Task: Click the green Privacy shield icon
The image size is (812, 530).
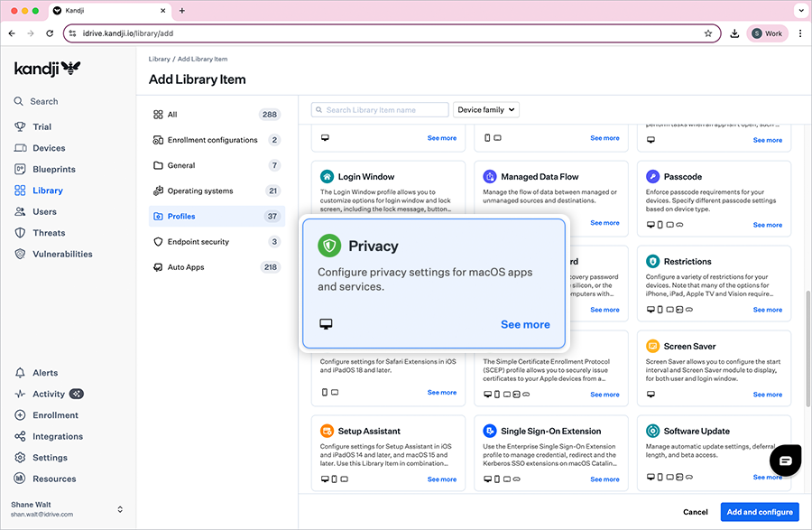Action: tap(329, 246)
